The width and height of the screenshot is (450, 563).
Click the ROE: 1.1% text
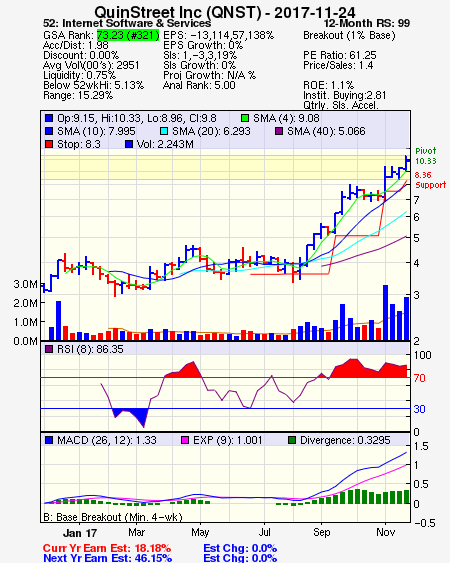click(x=329, y=85)
